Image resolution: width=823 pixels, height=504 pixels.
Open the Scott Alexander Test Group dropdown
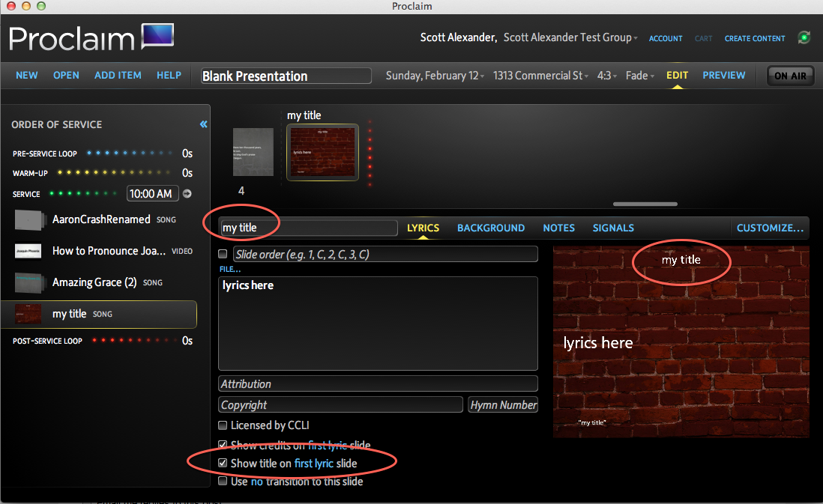pos(570,37)
